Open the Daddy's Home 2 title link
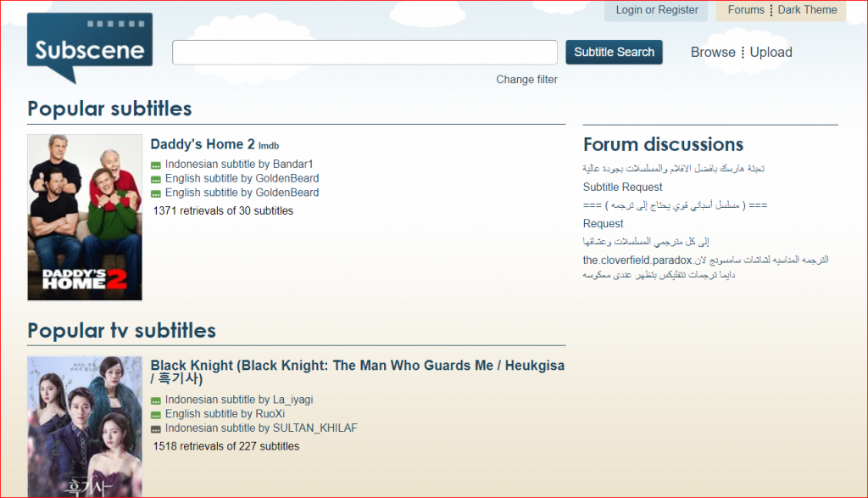 pos(203,144)
